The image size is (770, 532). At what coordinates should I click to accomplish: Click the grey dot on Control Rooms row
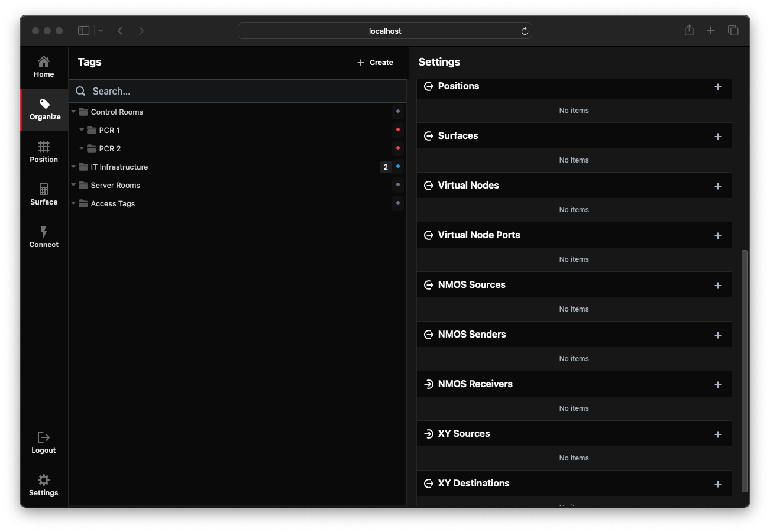click(398, 111)
